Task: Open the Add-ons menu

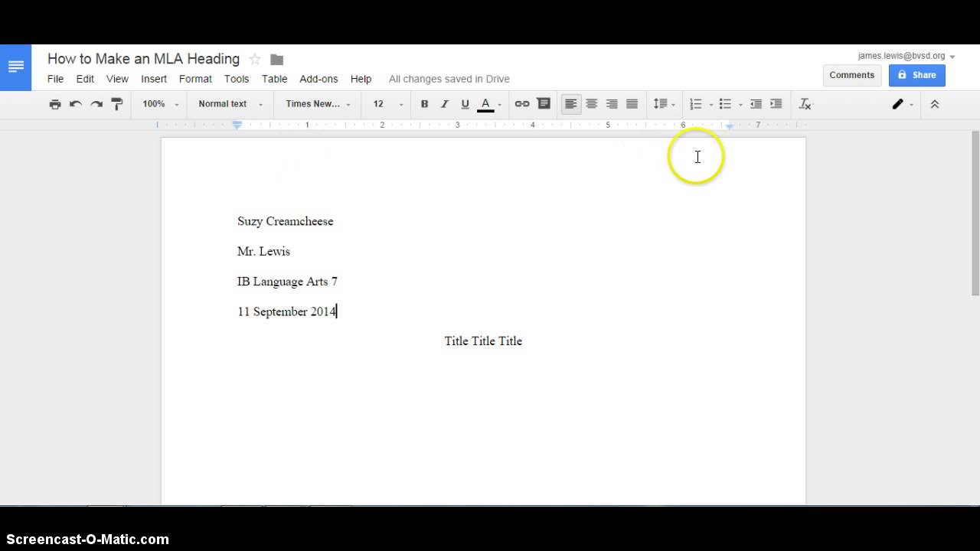Action: (x=318, y=79)
